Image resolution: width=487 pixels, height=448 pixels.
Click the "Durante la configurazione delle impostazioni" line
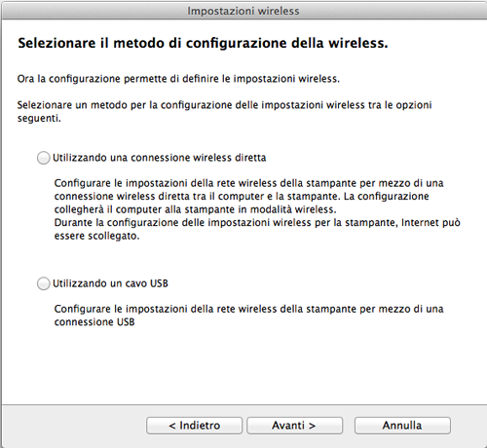pos(257,223)
